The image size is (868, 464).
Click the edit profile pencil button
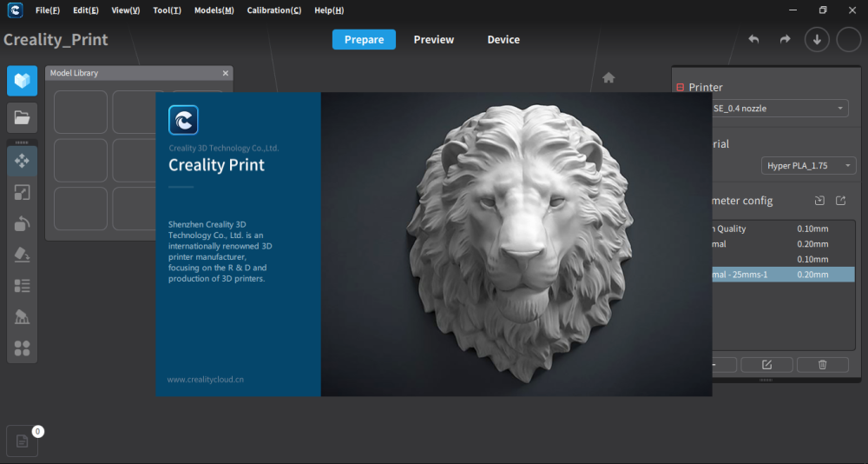[766, 365]
